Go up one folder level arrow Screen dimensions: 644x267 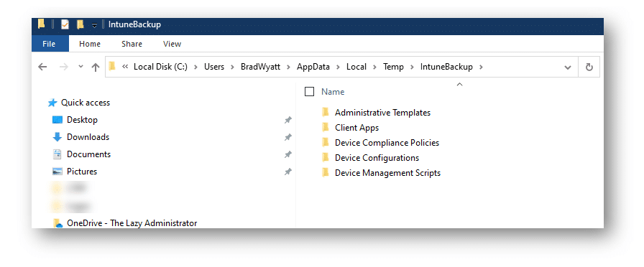click(96, 67)
